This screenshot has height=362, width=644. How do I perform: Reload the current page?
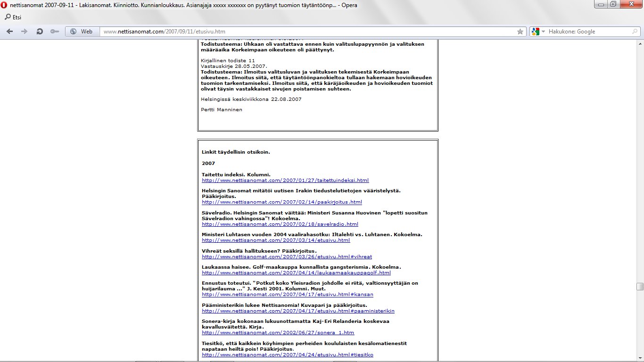[x=40, y=32]
